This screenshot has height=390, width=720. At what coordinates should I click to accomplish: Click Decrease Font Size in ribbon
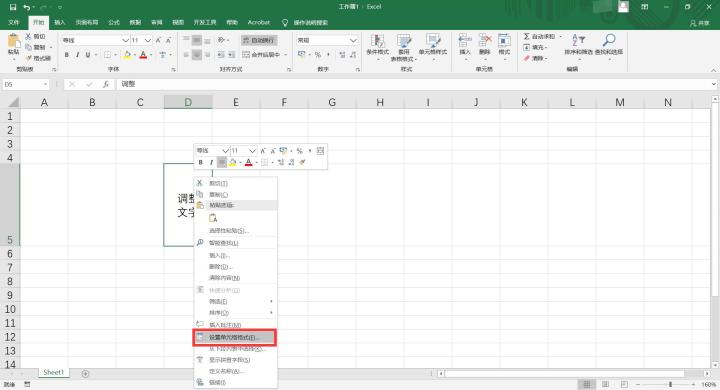tap(169, 40)
